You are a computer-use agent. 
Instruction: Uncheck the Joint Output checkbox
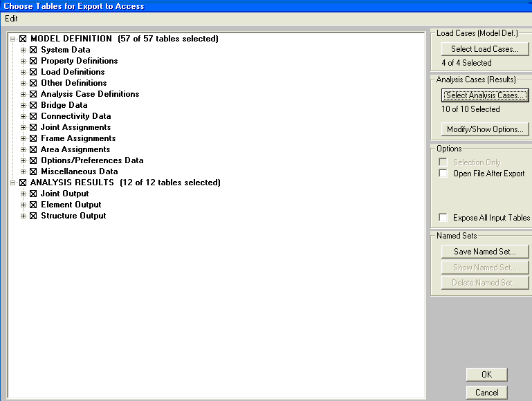33,194
